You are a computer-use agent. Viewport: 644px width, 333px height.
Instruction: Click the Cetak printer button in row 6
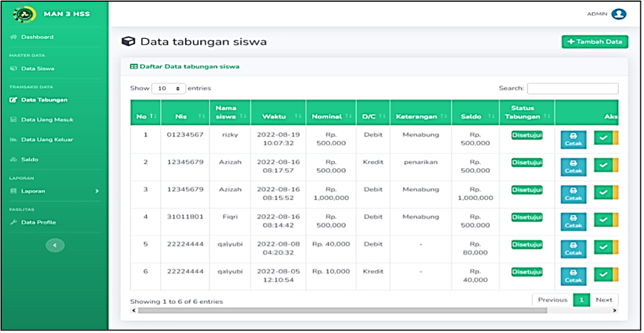pos(573,277)
